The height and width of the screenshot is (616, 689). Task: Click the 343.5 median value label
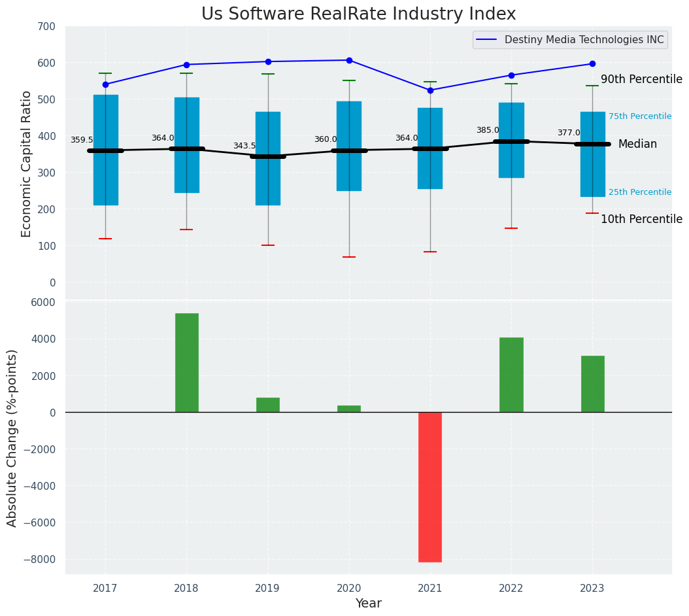[x=244, y=146]
